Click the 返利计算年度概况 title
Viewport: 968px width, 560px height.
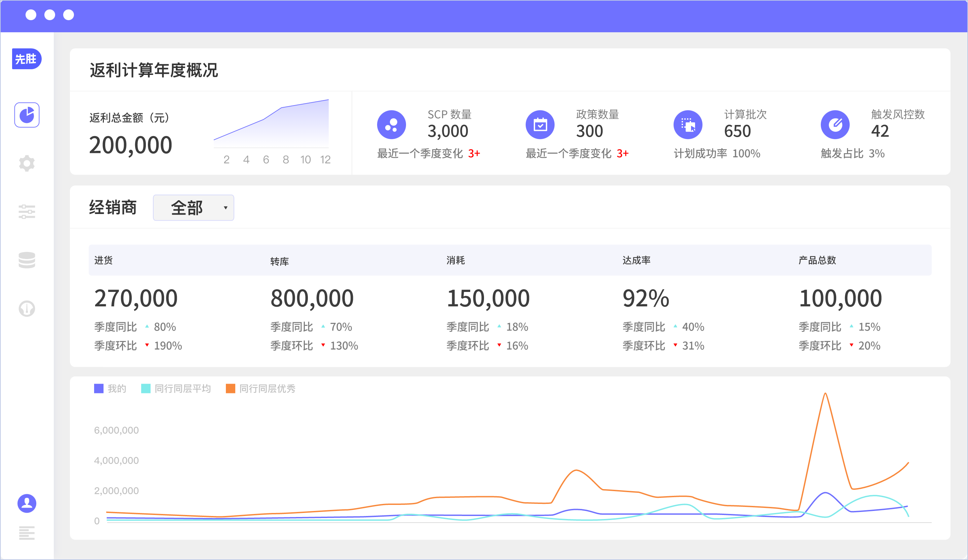click(154, 70)
